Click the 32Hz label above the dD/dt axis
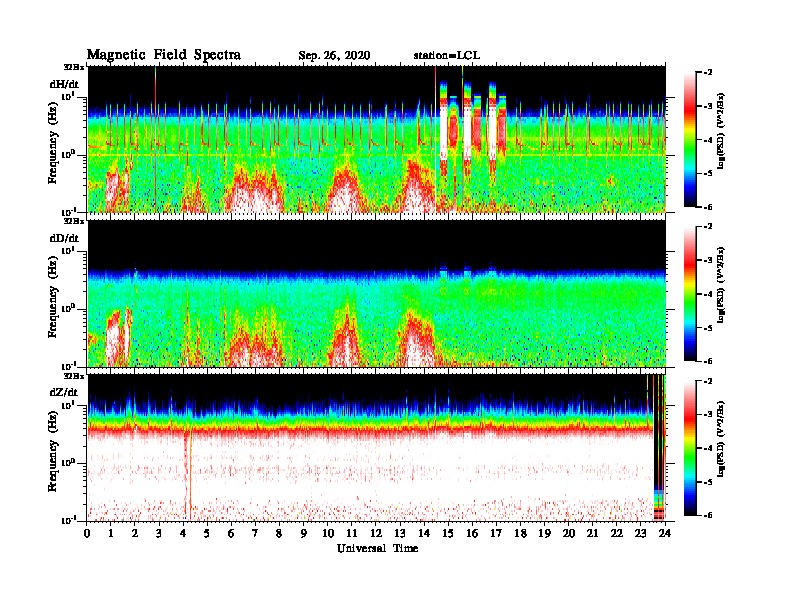Image resolution: width=792 pixels, height=612 pixels. coord(73,221)
